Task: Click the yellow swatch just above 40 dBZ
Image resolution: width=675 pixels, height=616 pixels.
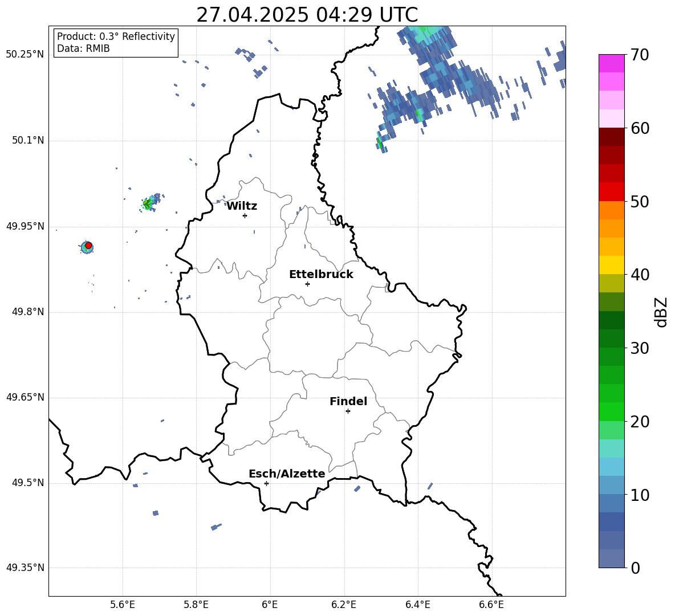Action: [611, 266]
